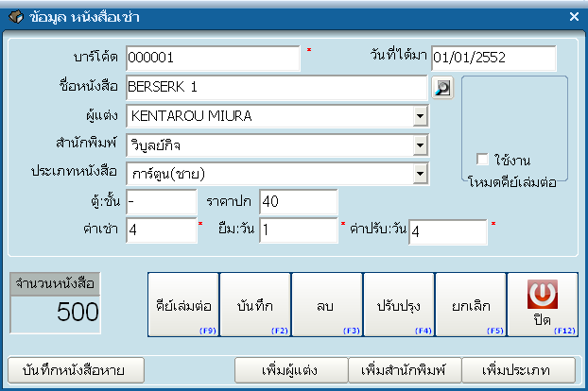Viewport: 588px width, 391px height.
Task: Click the ตู้:ชั้น shelf input field
Action: (x=162, y=202)
